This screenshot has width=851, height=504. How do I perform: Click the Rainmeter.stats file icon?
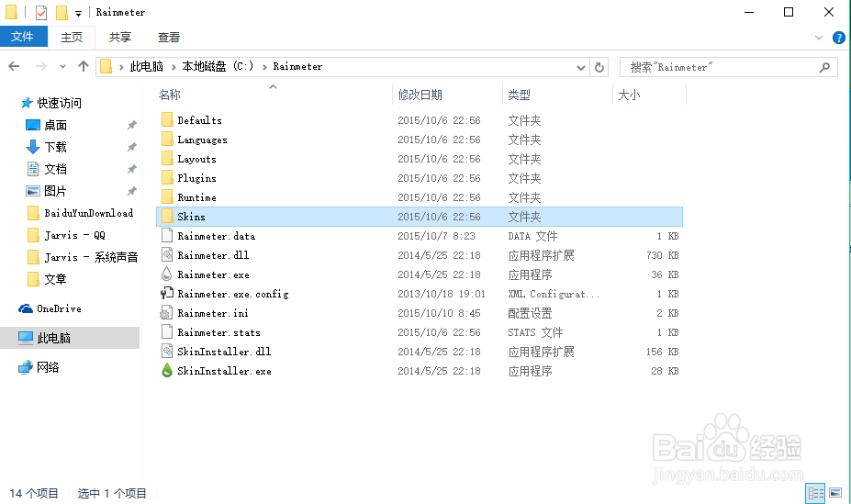167,332
